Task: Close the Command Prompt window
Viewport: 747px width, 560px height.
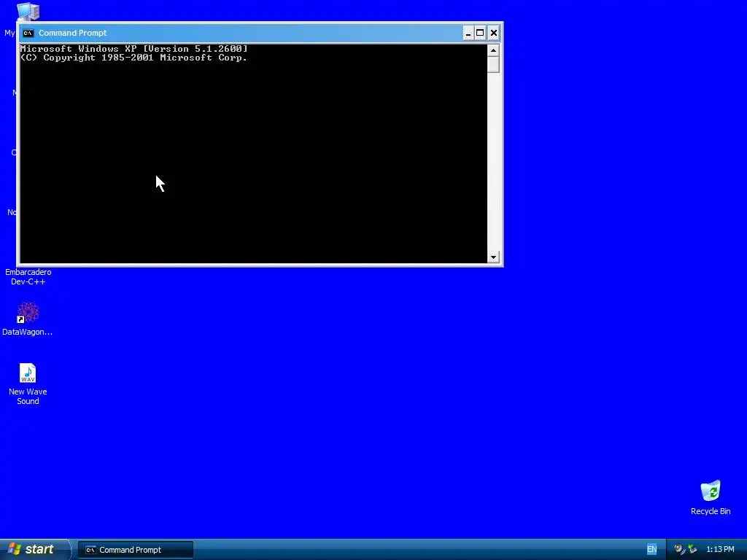Action: [x=494, y=33]
